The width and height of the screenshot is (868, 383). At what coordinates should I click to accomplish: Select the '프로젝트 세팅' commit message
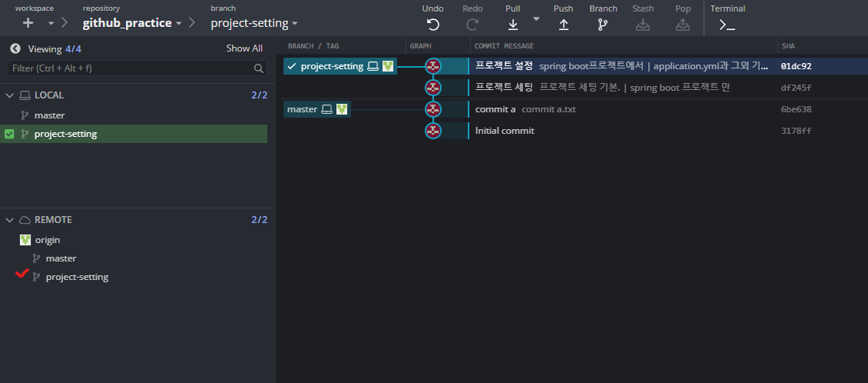pos(504,87)
